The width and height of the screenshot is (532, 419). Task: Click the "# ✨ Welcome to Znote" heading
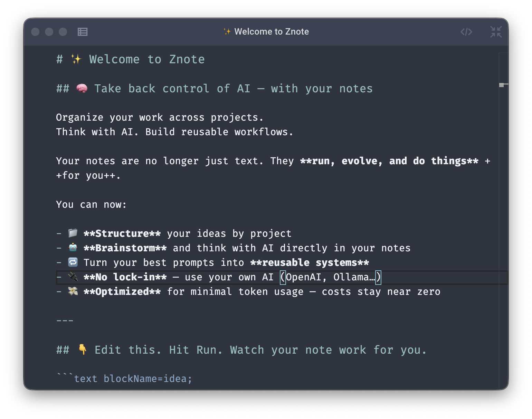[x=130, y=59]
